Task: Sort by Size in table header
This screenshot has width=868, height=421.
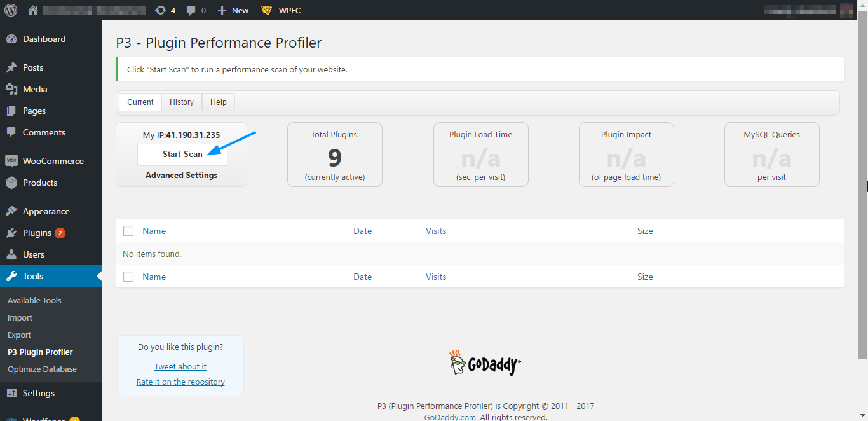Action: point(645,231)
